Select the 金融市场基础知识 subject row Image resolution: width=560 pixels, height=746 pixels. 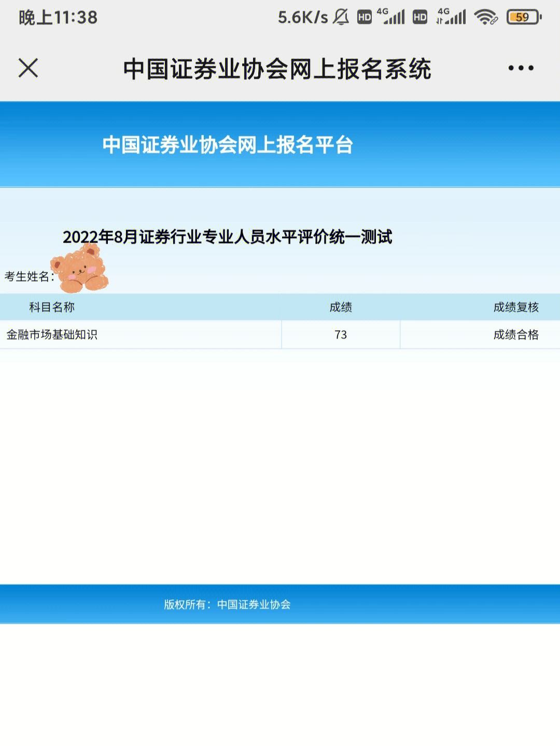[52, 334]
